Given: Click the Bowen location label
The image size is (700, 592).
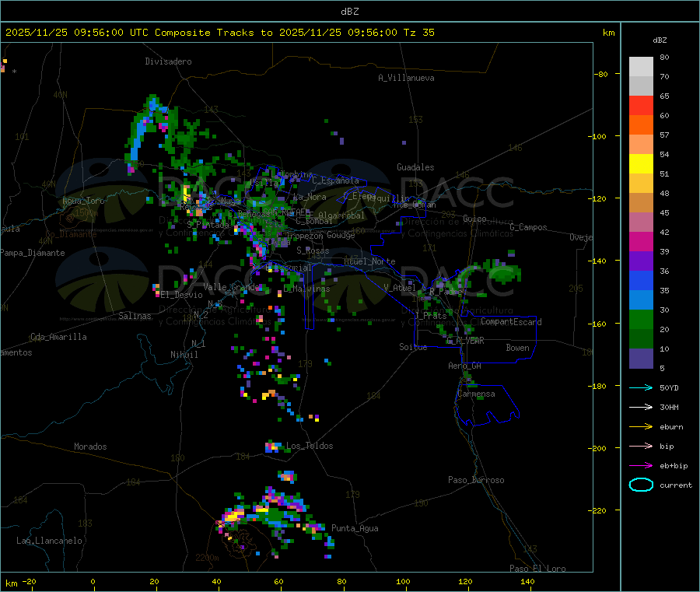Looking at the screenshot, I should (517, 348).
